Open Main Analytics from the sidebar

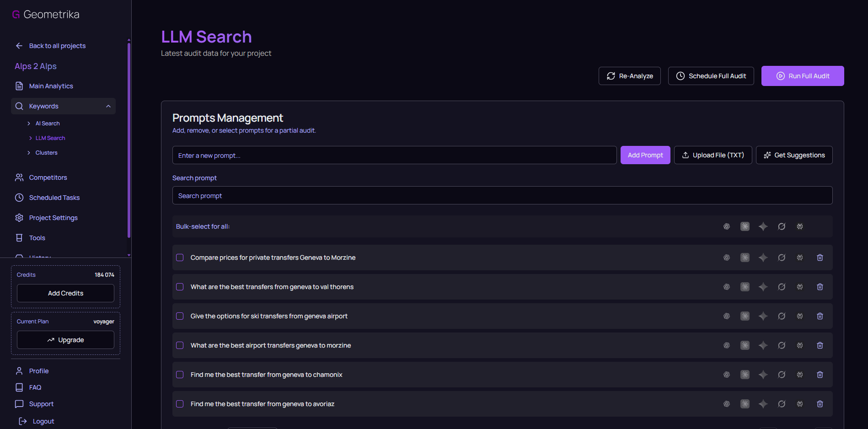click(51, 86)
